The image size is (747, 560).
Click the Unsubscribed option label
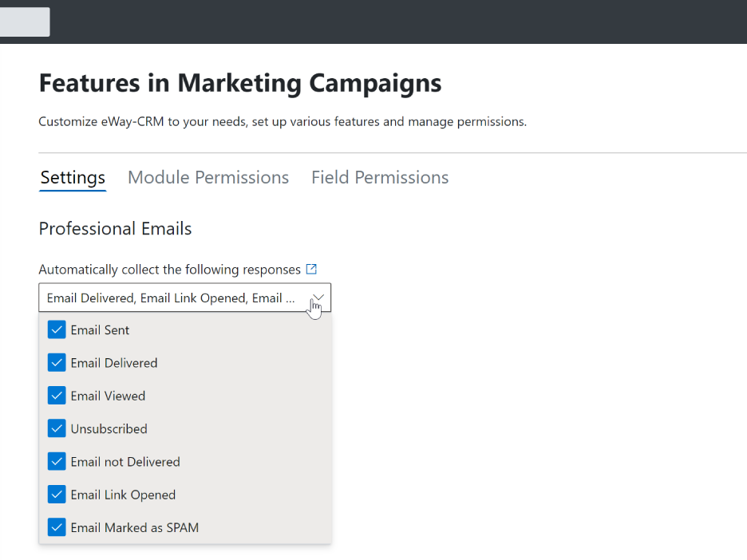click(109, 429)
